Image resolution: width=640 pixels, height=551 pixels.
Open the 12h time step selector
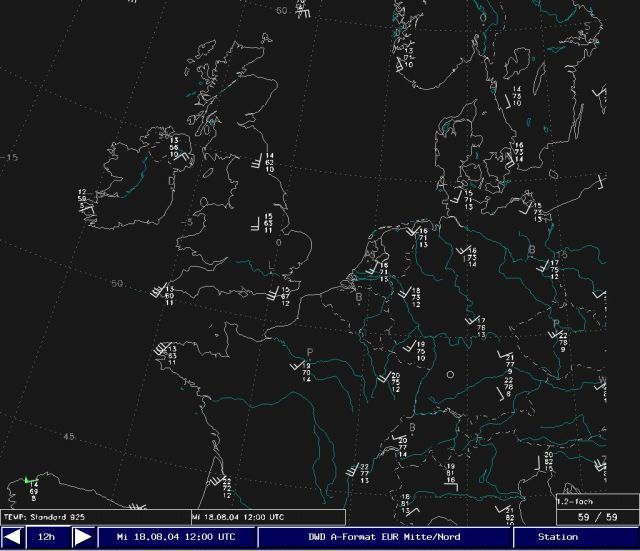[47, 537]
